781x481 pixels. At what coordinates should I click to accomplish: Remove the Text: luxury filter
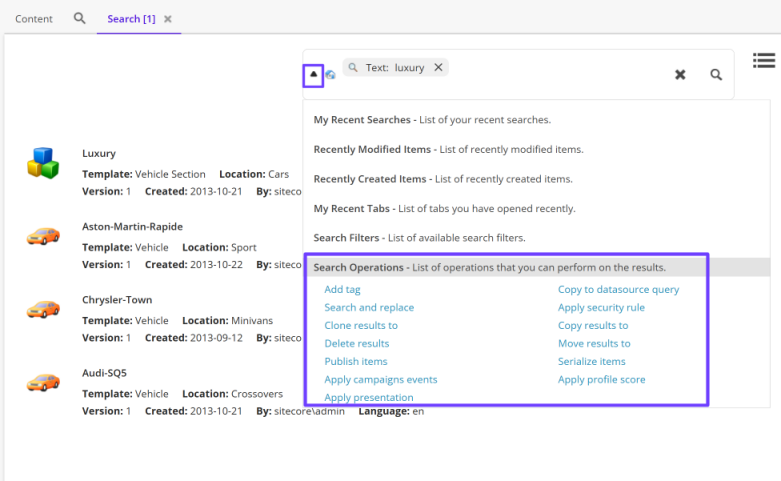tap(438, 67)
